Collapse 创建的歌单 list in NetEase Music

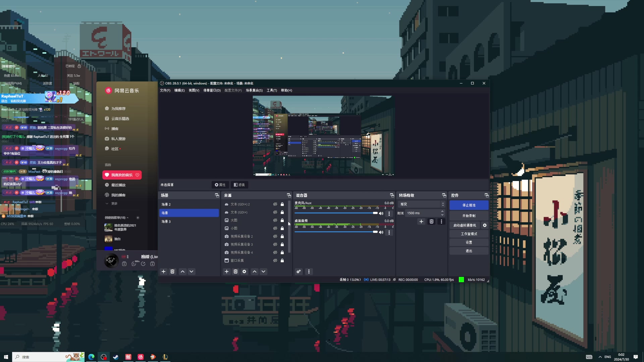127,218
